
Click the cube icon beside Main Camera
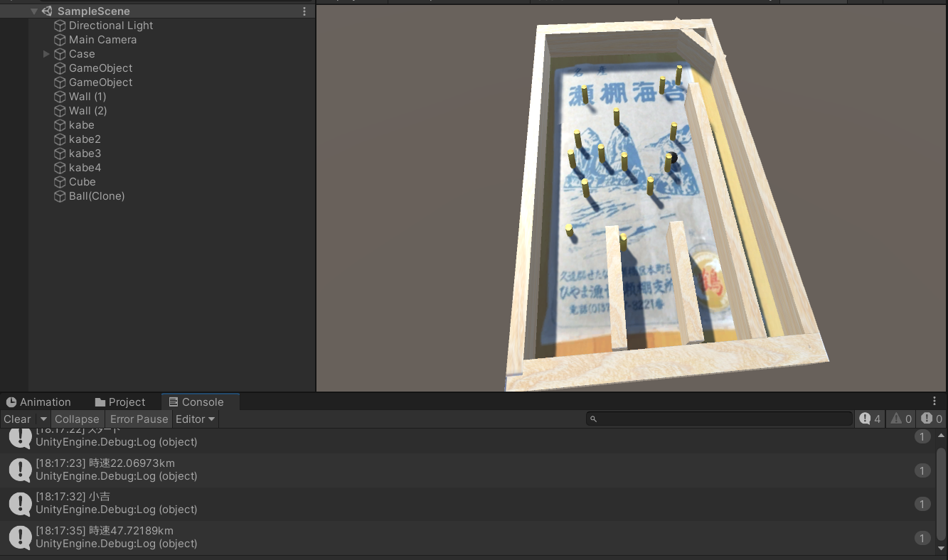coord(60,40)
